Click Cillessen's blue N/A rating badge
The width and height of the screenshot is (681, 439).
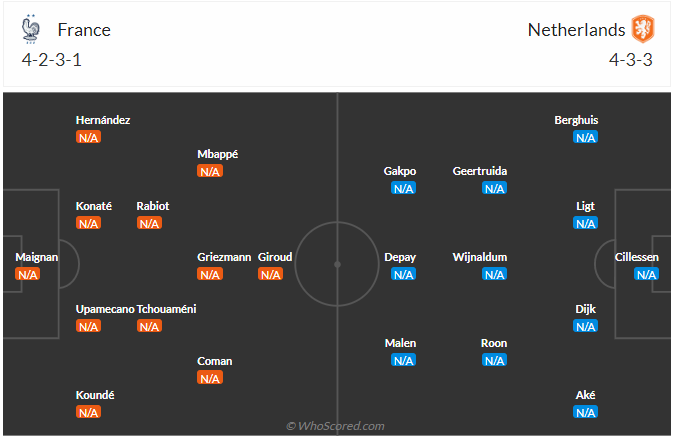(x=646, y=274)
